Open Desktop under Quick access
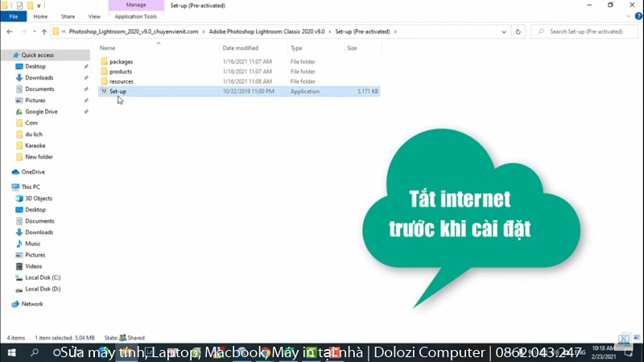Image resolution: width=644 pixels, height=362 pixels. 35,66
